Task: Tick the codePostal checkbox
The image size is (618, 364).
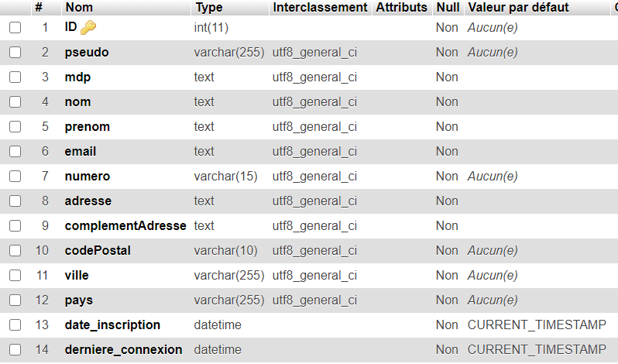Action: click(15, 251)
